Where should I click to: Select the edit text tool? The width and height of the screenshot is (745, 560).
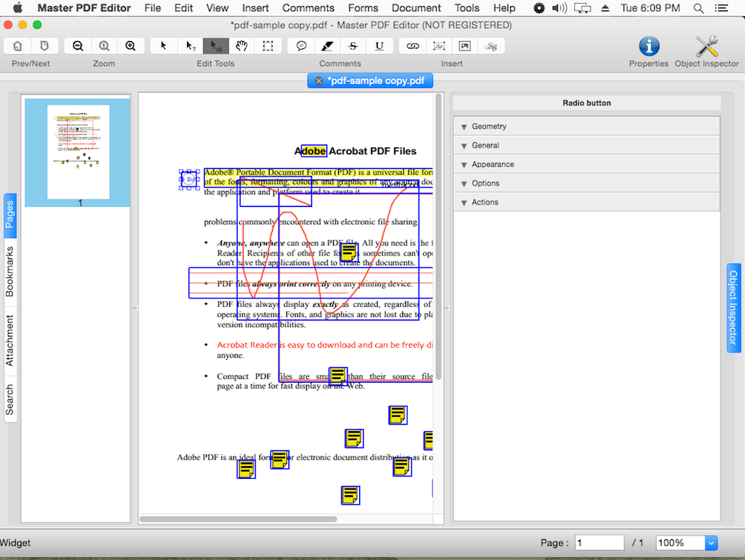click(x=190, y=46)
